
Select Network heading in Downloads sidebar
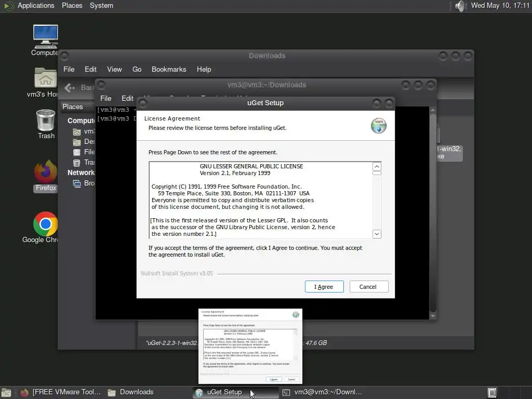point(81,172)
